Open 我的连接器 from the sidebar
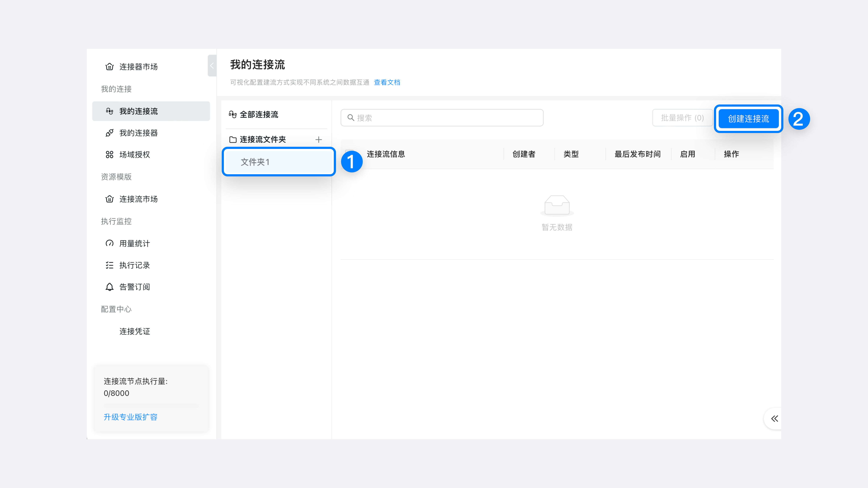The image size is (868, 488). pos(139,133)
